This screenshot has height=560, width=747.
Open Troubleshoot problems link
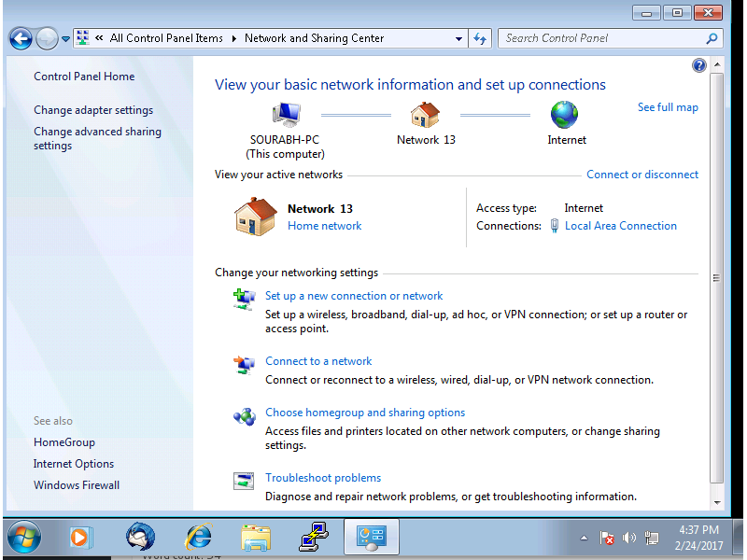[x=323, y=478]
